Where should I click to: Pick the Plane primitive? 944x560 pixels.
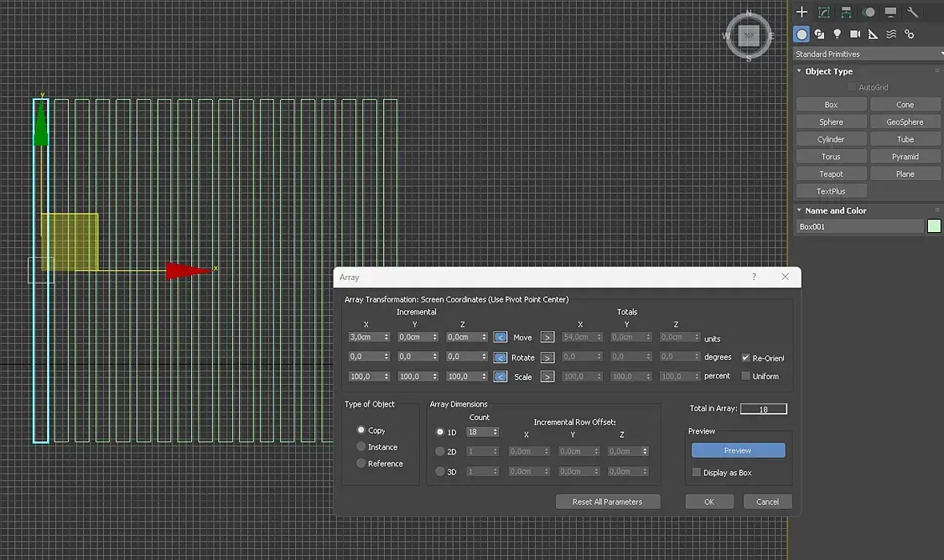[x=905, y=174]
